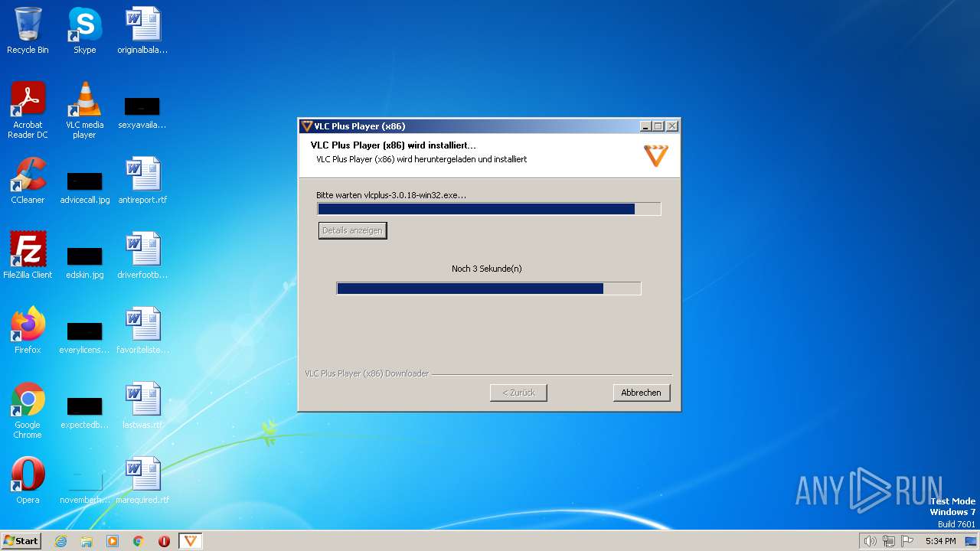The height and width of the screenshot is (551, 980).
Task: Launch VLC media player shortcut
Action: [84, 109]
